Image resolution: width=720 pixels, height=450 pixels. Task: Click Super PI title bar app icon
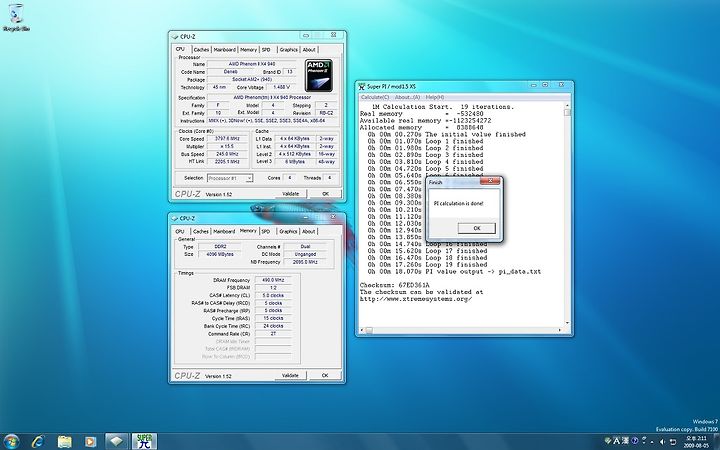[362, 86]
